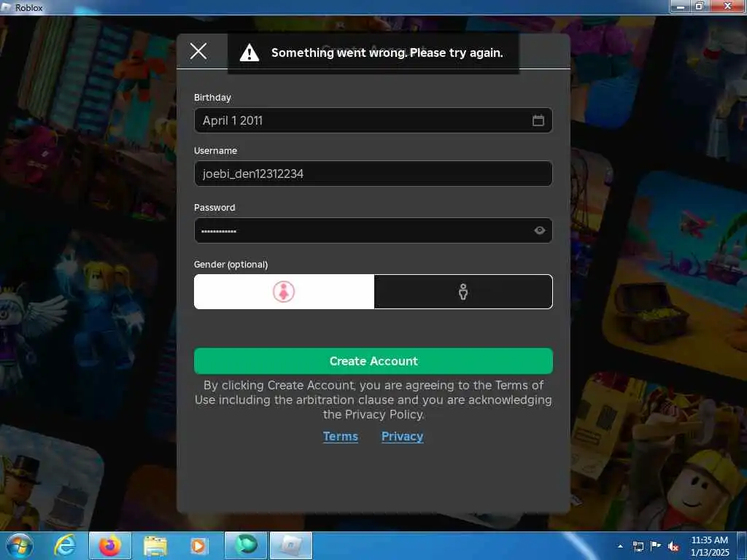Minimize the Roblox window
The height and width of the screenshot is (560, 747).
[681, 6]
